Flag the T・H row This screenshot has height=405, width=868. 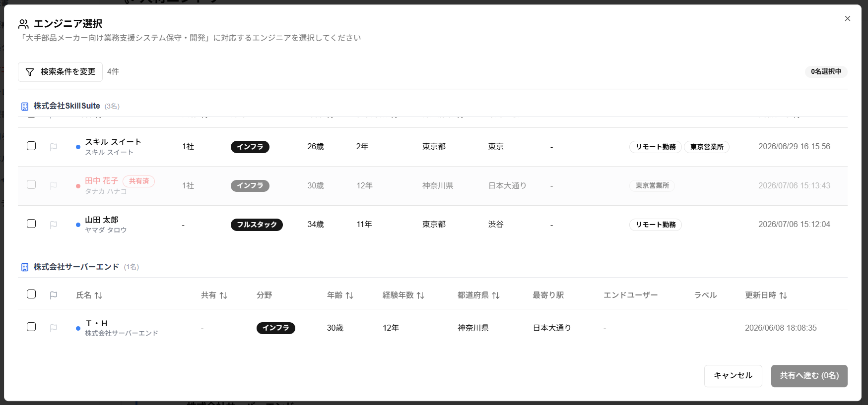[x=54, y=328]
